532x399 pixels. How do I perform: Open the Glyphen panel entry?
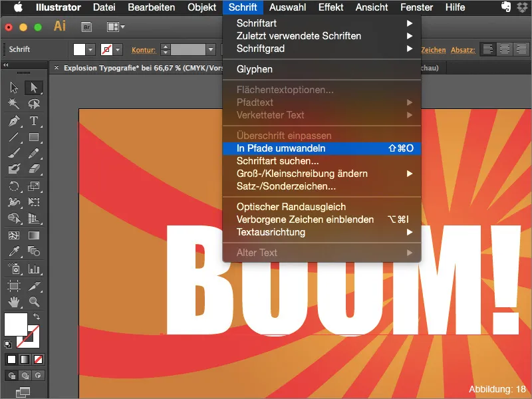pyautogui.click(x=322, y=69)
